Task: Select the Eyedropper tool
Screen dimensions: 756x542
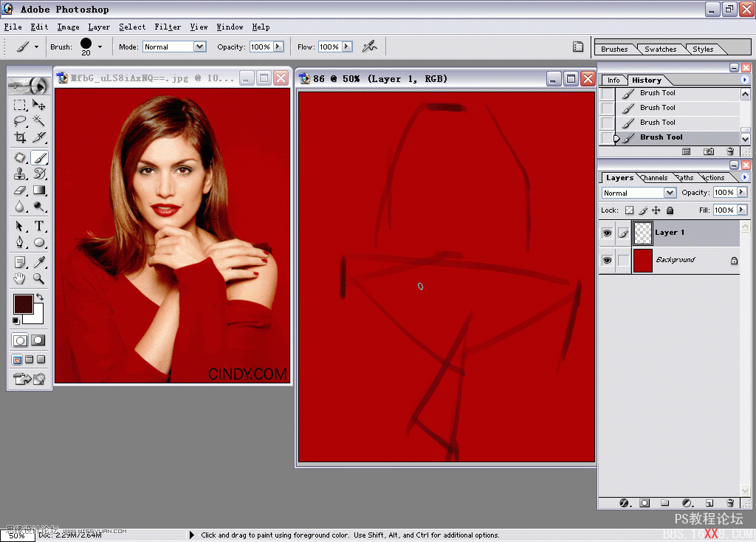Action: [x=39, y=262]
